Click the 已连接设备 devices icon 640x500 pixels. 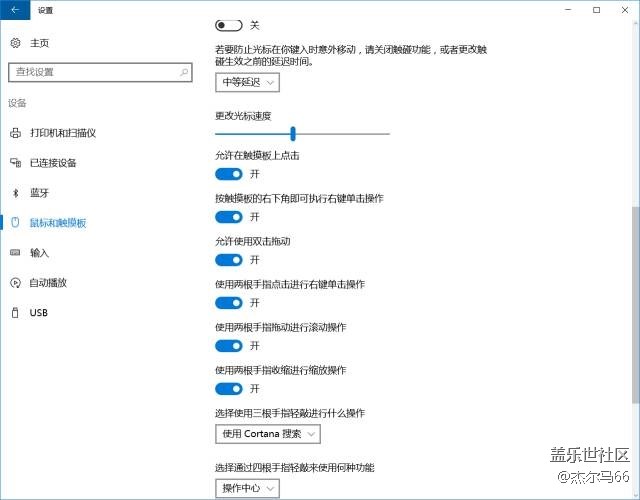pos(15,163)
